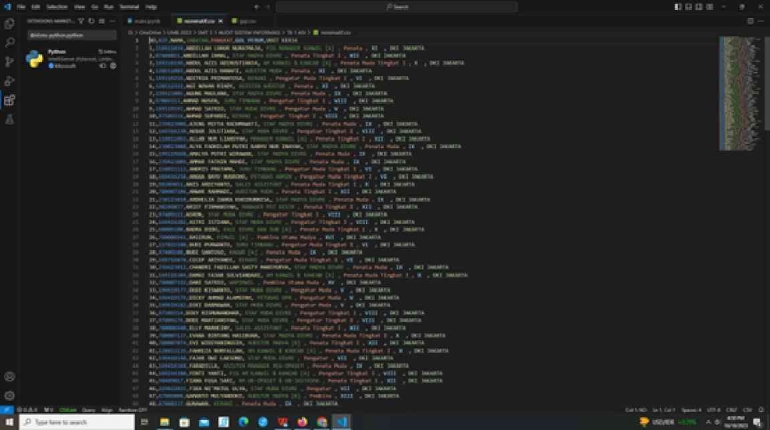Open Run and Debug view
The height and width of the screenshot is (430, 770).
click(9, 80)
